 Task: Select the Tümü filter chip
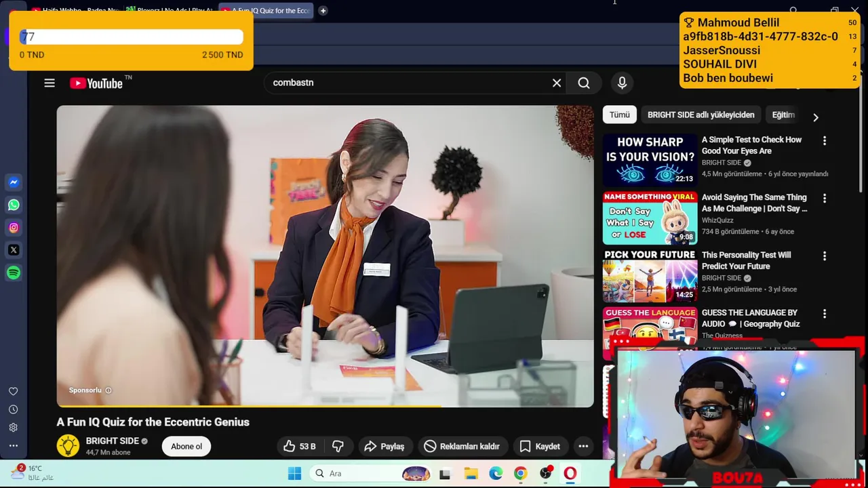tap(619, 115)
